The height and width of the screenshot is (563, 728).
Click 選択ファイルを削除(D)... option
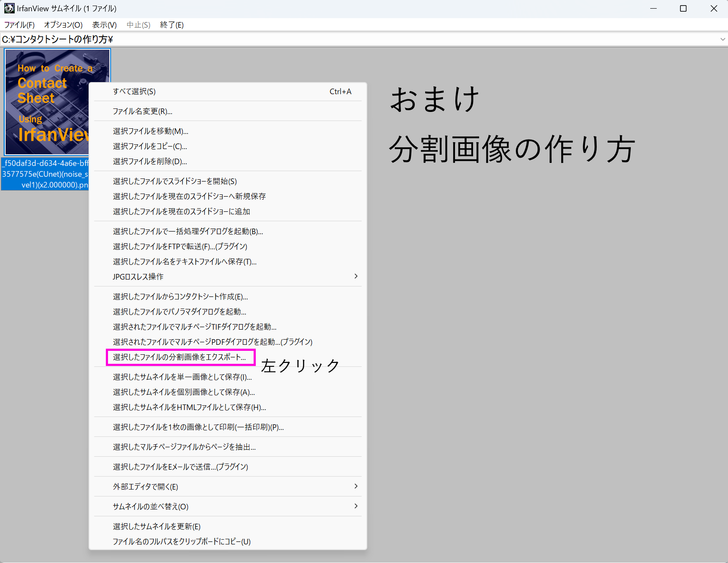click(x=149, y=162)
